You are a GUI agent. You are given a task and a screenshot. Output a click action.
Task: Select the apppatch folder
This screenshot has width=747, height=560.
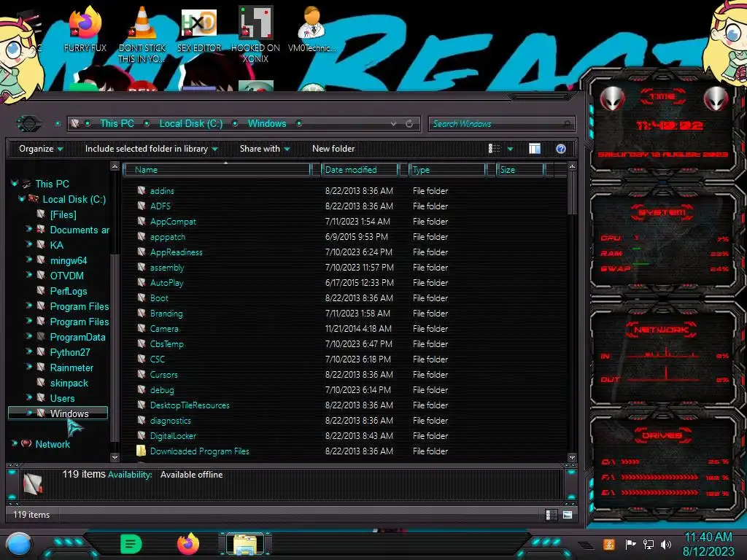[x=167, y=237]
